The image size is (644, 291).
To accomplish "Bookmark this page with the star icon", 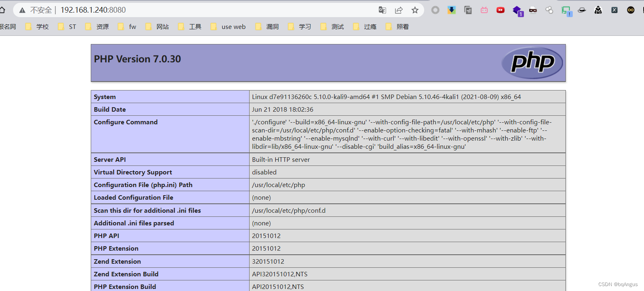I will click(x=415, y=10).
